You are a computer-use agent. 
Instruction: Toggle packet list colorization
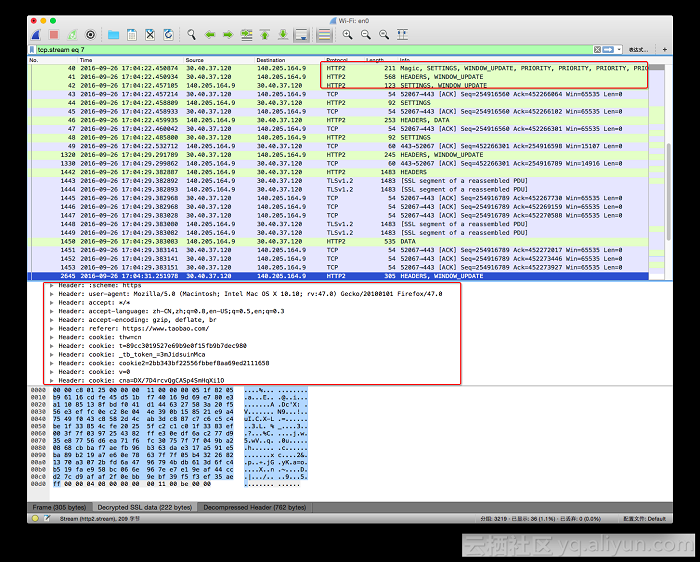tap(325, 35)
